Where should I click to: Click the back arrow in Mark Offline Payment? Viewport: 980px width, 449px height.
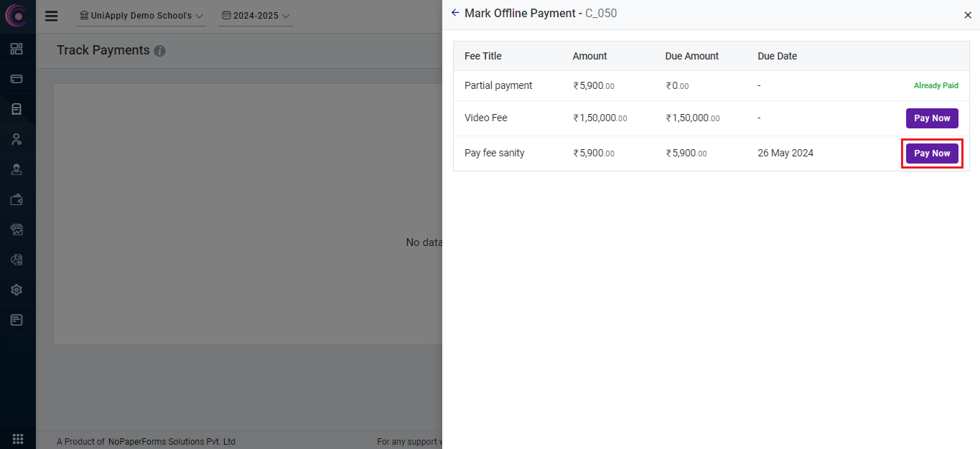[454, 13]
